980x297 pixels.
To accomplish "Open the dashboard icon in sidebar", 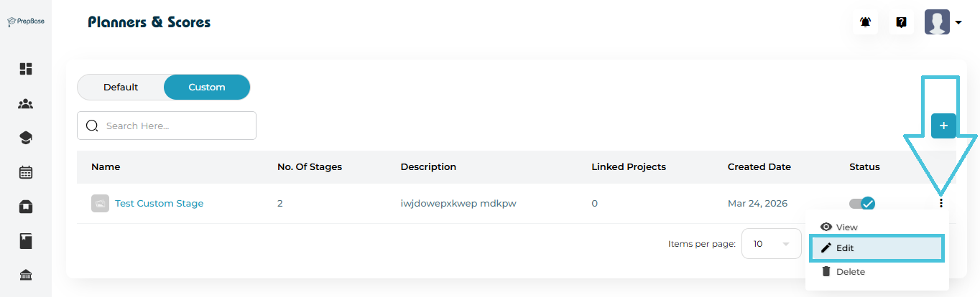I will [26, 69].
